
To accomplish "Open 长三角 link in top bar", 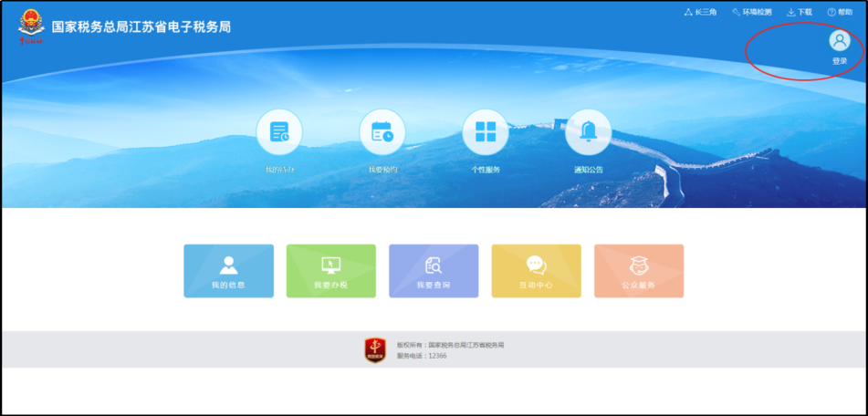I will pyautogui.click(x=700, y=12).
